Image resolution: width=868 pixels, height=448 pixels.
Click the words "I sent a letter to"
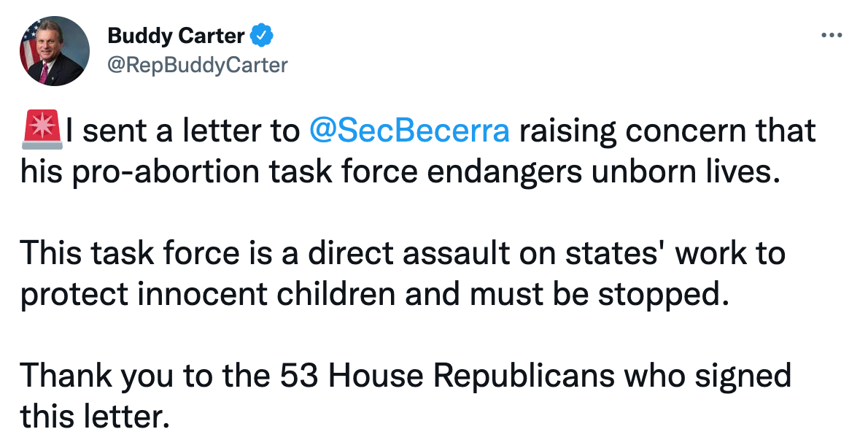(184, 131)
